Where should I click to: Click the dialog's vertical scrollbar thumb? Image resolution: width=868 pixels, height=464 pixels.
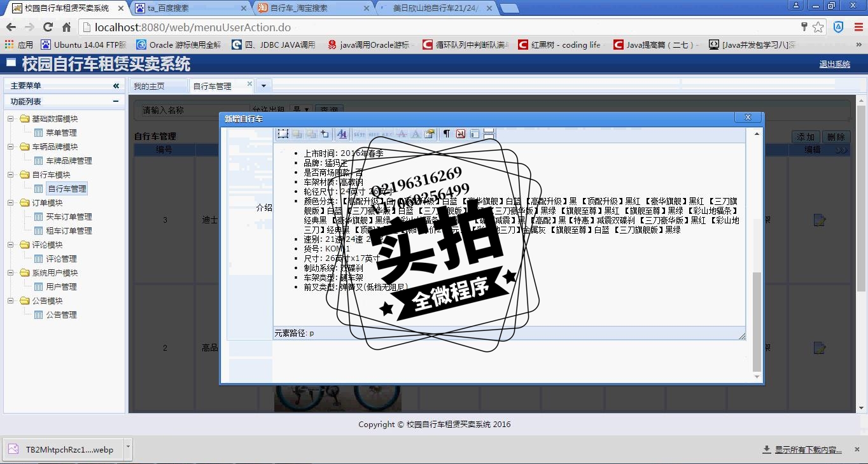tap(757, 321)
